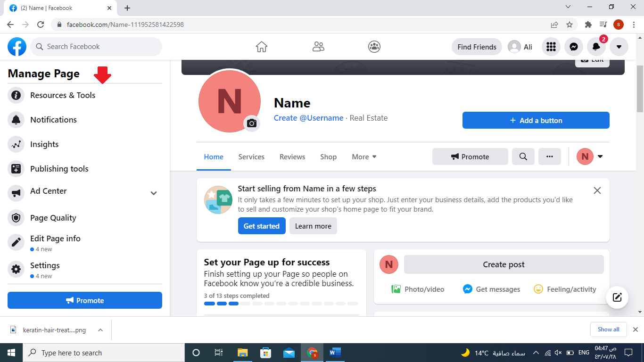644x362 pixels.
Task: Open Ali profile link
Action: [x=520, y=47]
